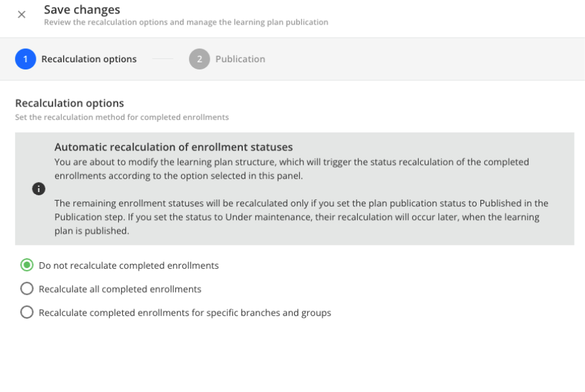This screenshot has height=392, width=585.
Task: Enable recalculation for specific branches and groups radio
Action: [27, 312]
